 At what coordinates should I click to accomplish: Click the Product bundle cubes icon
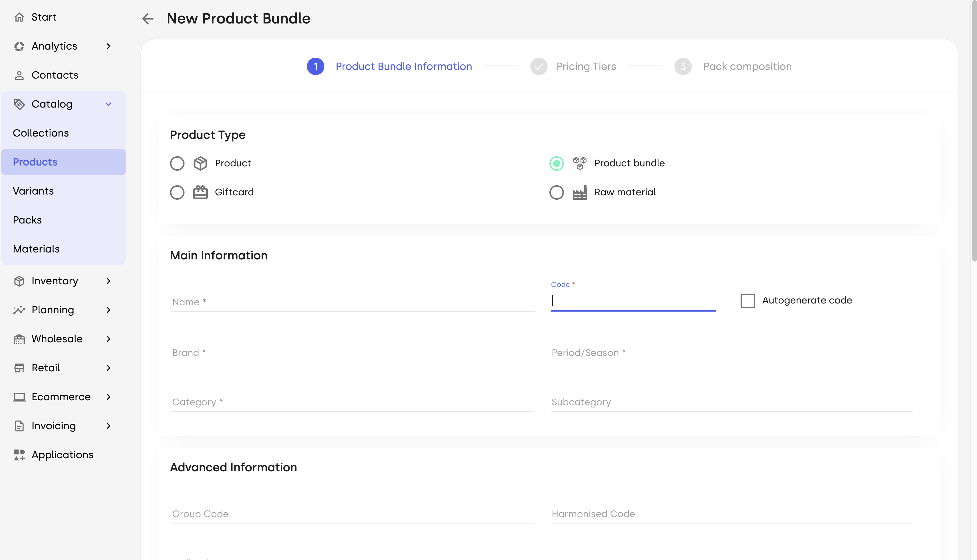580,163
